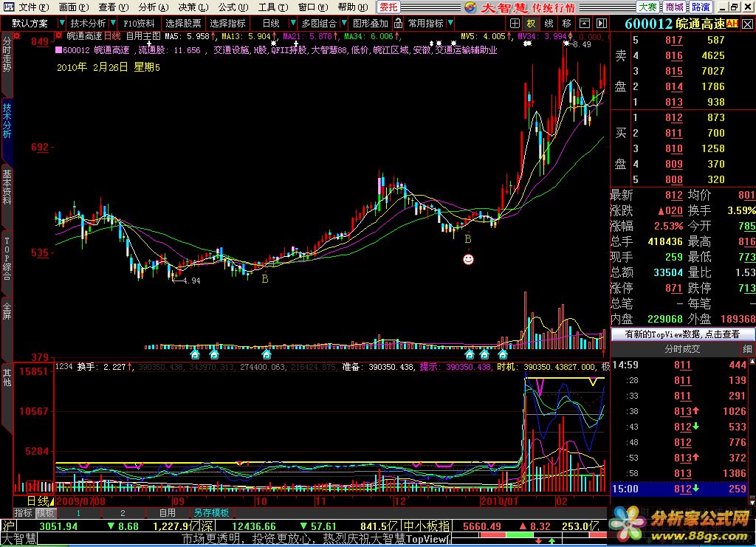
Task: Click the 日线 period label at chart bottom
Action: (x=38, y=501)
